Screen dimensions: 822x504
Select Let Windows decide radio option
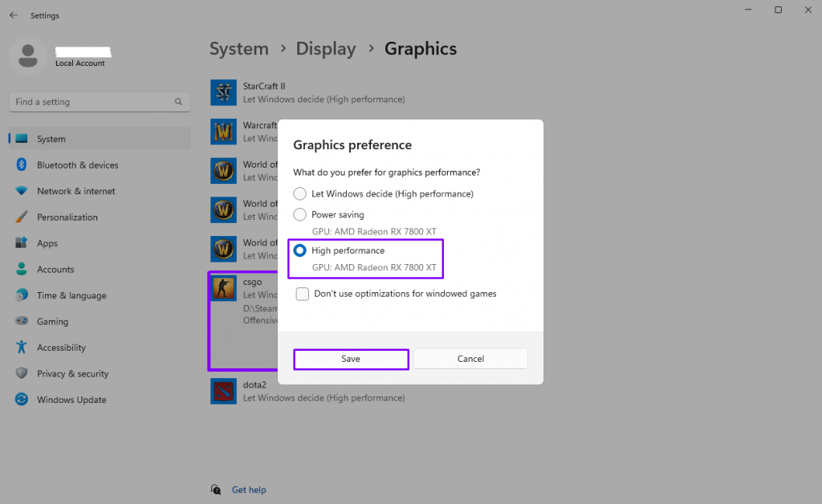coord(300,193)
